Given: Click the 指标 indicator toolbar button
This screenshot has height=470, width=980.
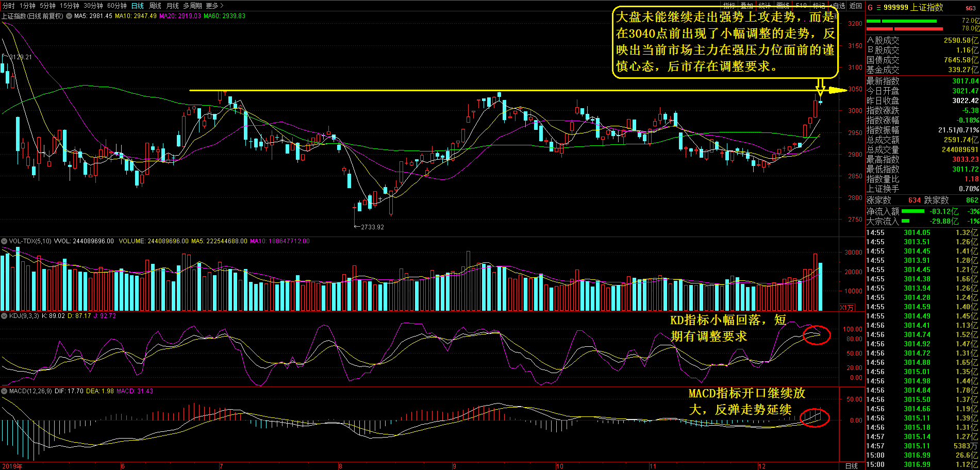Looking at the screenshot, I should coord(729,6).
